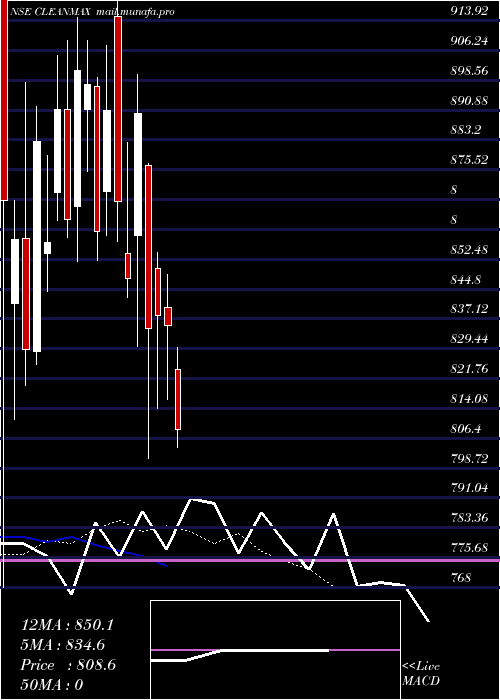Select the 783.36 price axis label
The width and height of the screenshot is (500, 700).
(x=469, y=518)
